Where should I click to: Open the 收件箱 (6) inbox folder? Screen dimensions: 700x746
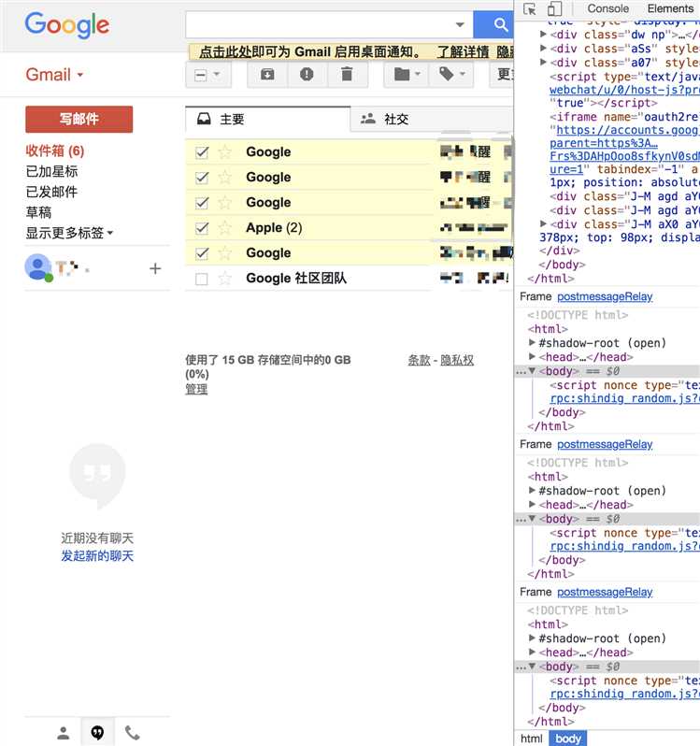tap(55, 151)
